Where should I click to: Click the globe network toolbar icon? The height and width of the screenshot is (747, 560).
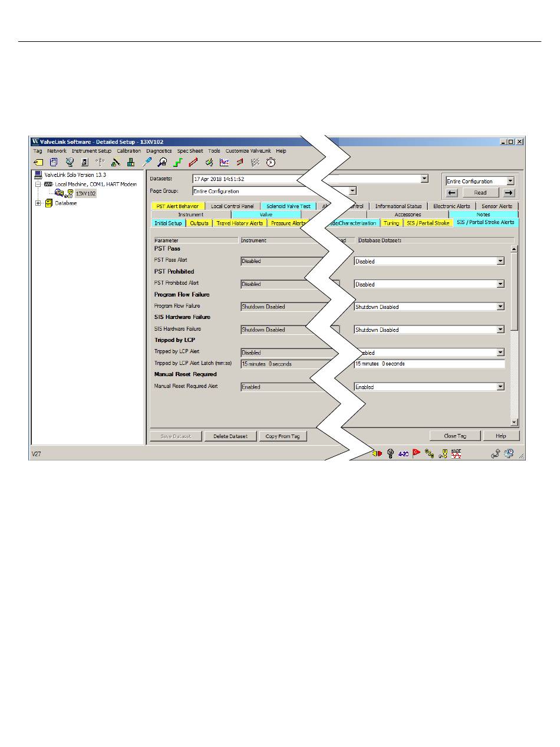[70, 162]
